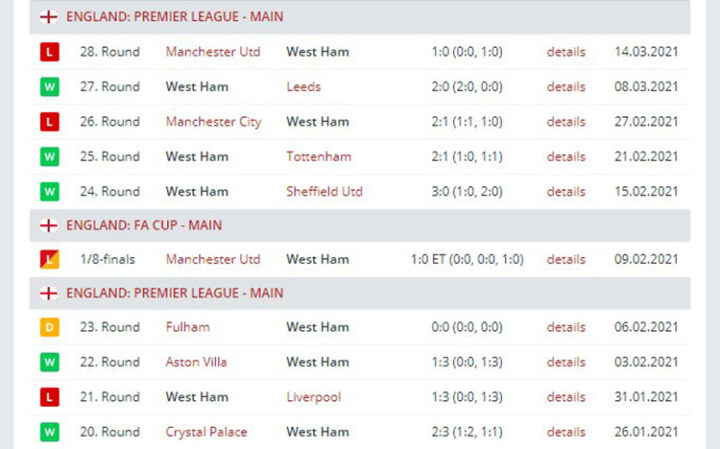Open details for Fulham vs West Ham
720x449 pixels.
coord(566,327)
